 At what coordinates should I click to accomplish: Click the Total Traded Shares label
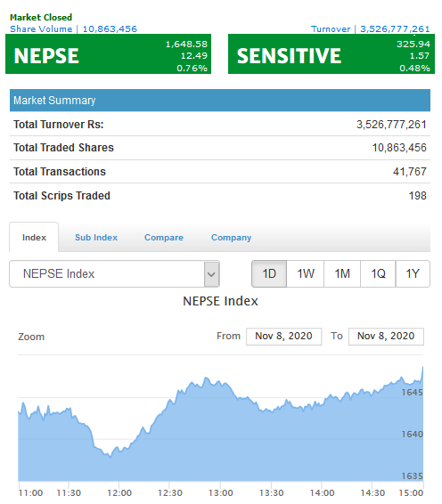click(x=63, y=148)
